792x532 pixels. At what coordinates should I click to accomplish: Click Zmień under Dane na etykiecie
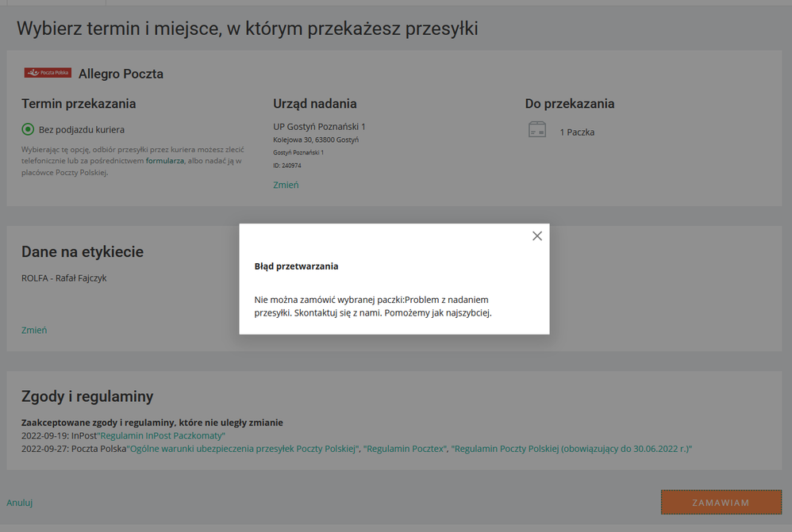[x=34, y=330]
